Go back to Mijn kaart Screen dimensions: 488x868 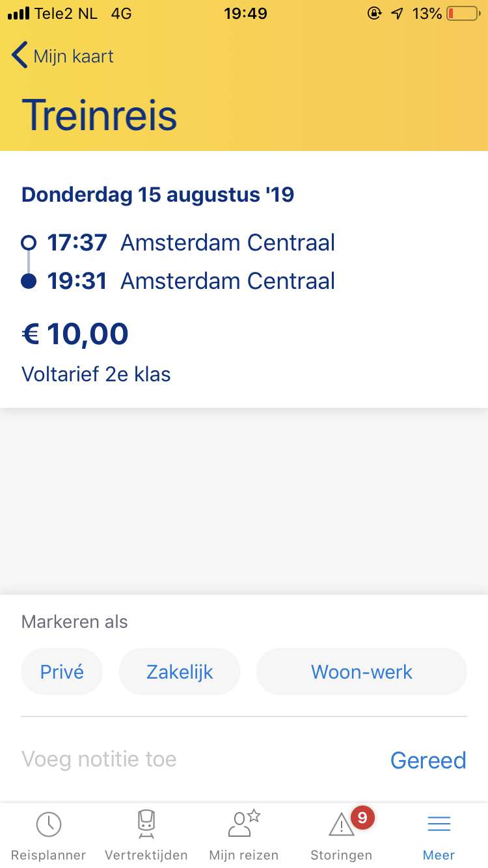73,57
